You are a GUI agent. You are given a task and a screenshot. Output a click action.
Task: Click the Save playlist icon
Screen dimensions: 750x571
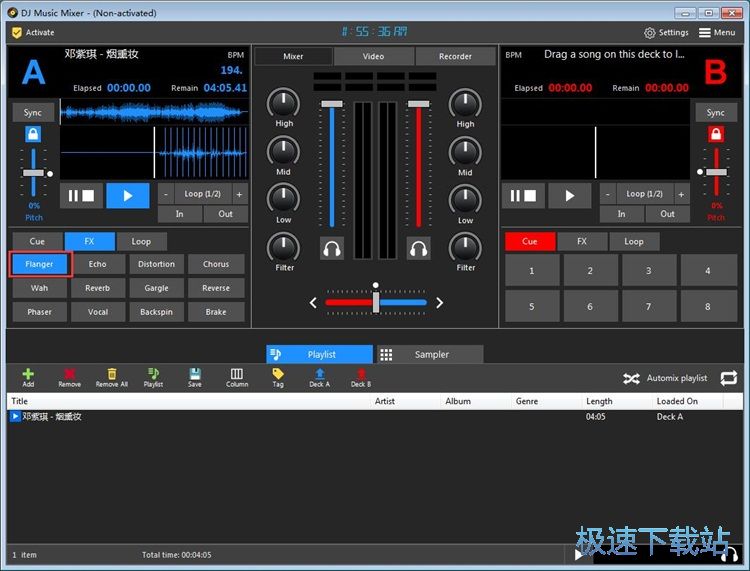point(194,376)
